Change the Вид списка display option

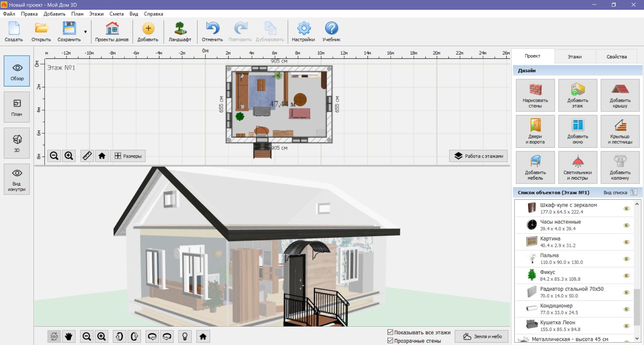coord(634,192)
